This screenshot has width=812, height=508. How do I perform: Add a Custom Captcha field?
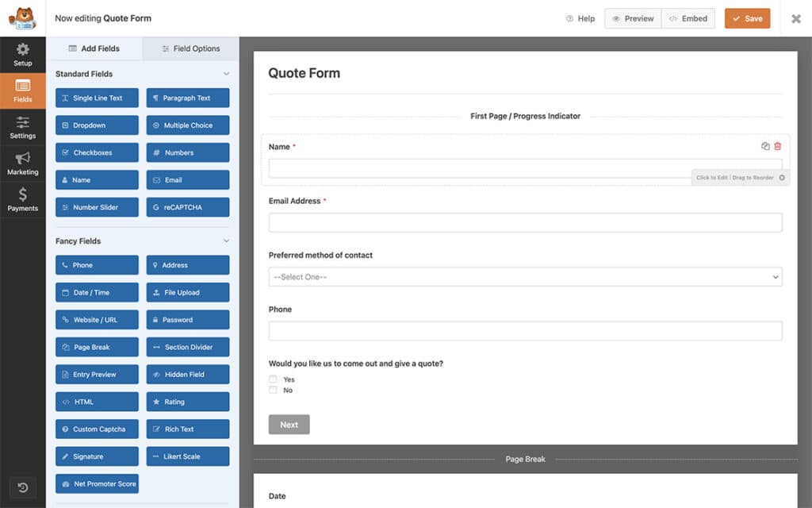click(97, 429)
